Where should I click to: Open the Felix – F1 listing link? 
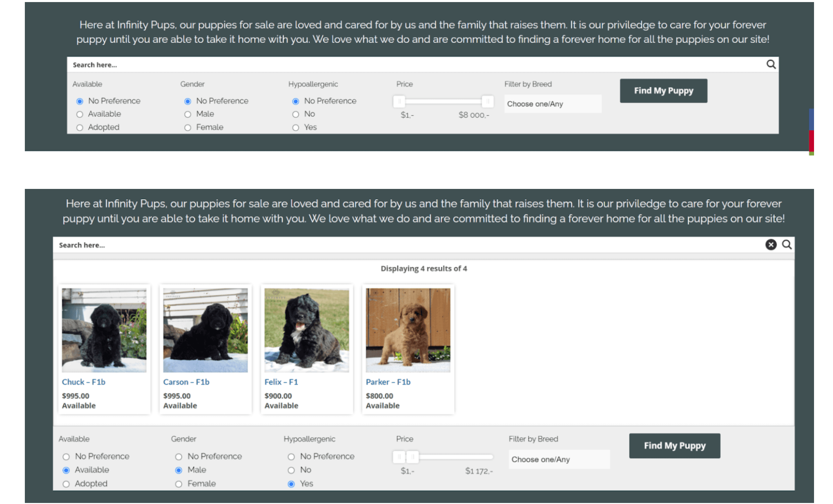tap(281, 382)
